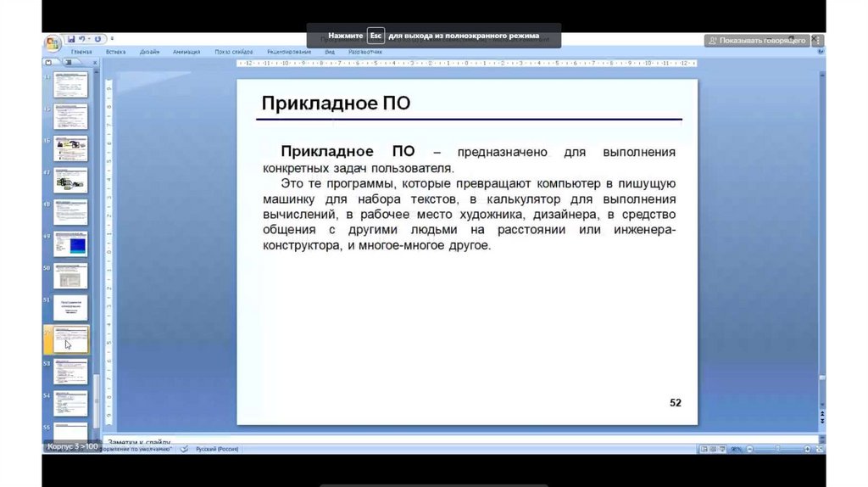This screenshot has width=868, height=487.
Task: Select slide 54 thumbnail in slide panel
Action: tap(70, 403)
